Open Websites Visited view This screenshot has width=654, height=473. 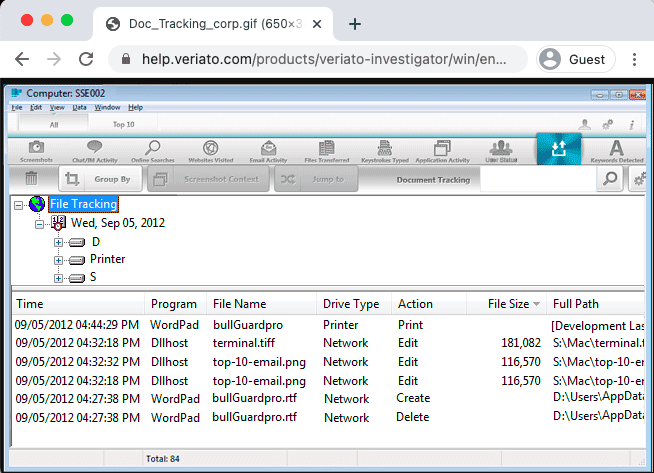tap(211, 151)
